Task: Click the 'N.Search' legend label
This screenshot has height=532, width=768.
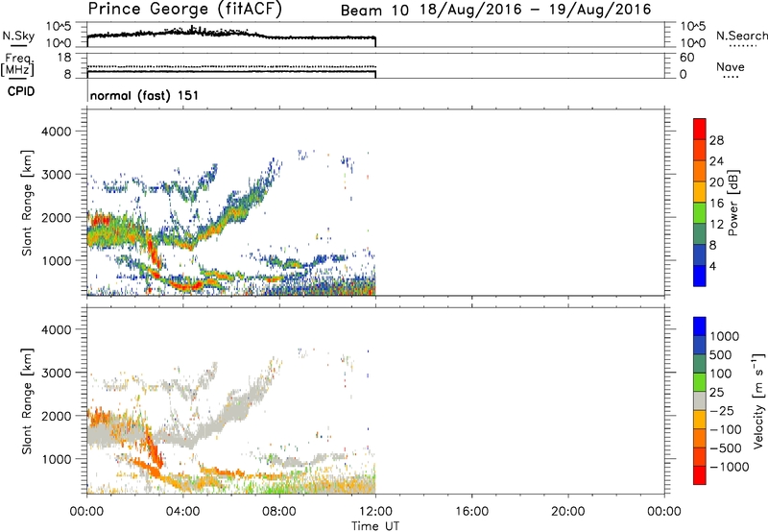Action: tap(741, 36)
